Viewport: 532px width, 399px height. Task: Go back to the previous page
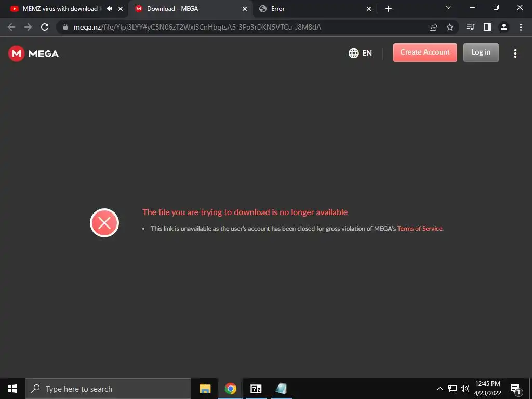click(x=11, y=27)
